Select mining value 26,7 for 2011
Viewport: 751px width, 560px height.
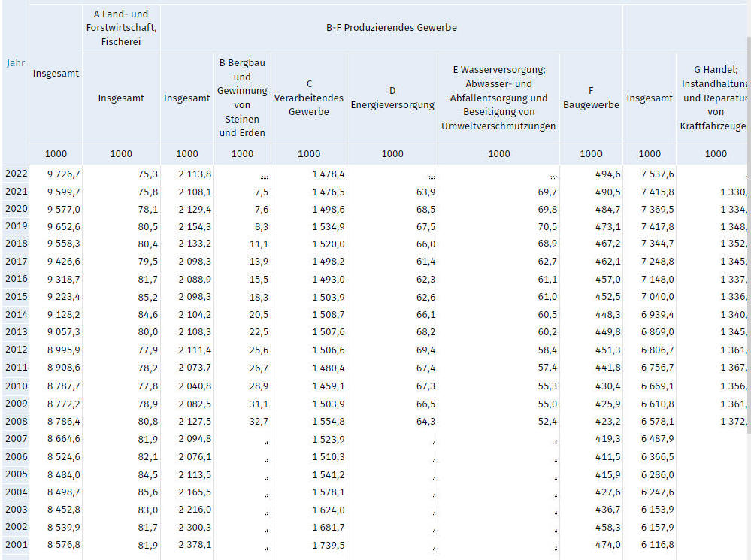click(x=259, y=368)
